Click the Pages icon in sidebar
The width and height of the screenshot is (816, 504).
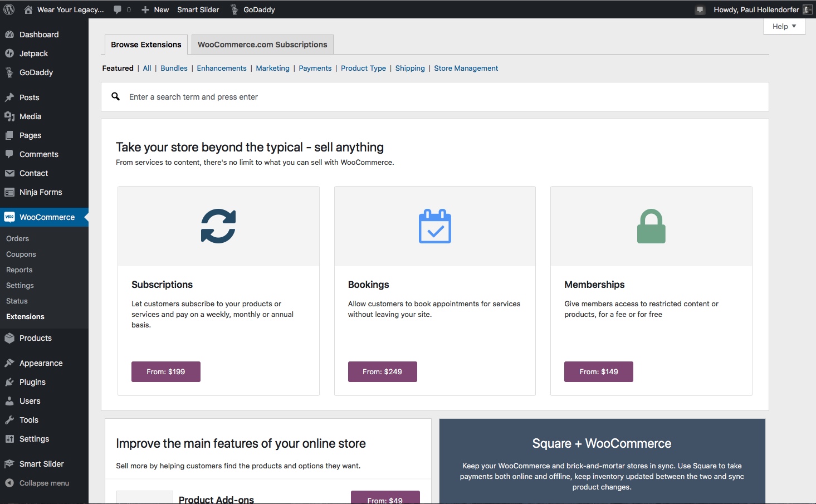click(x=9, y=135)
